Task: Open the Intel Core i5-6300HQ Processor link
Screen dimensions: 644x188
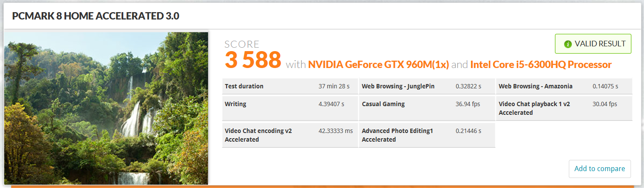Action: pyautogui.click(x=541, y=65)
